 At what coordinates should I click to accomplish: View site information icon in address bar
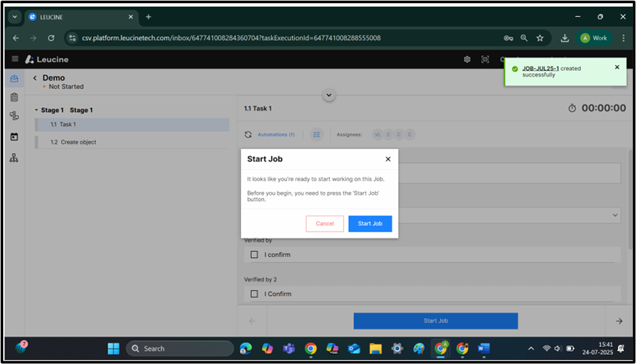[72, 37]
